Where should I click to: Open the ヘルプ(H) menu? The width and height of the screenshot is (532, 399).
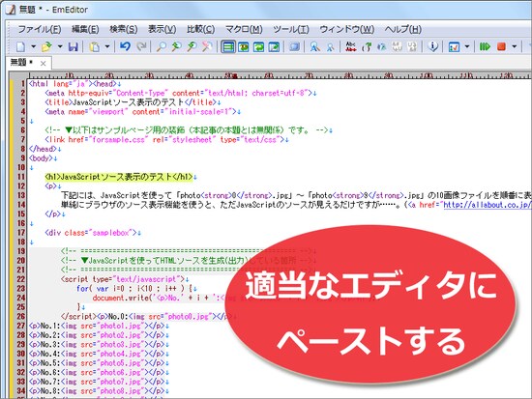(403, 29)
